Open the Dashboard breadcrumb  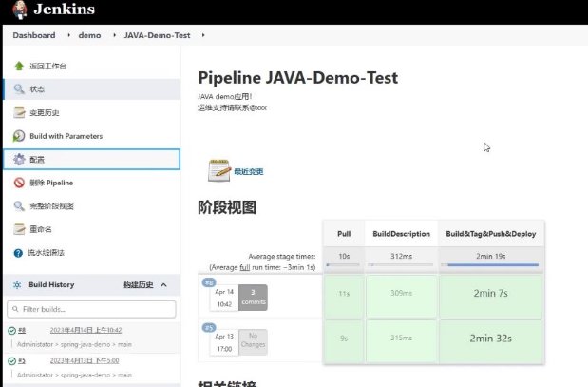pyautogui.click(x=34, y=35)
